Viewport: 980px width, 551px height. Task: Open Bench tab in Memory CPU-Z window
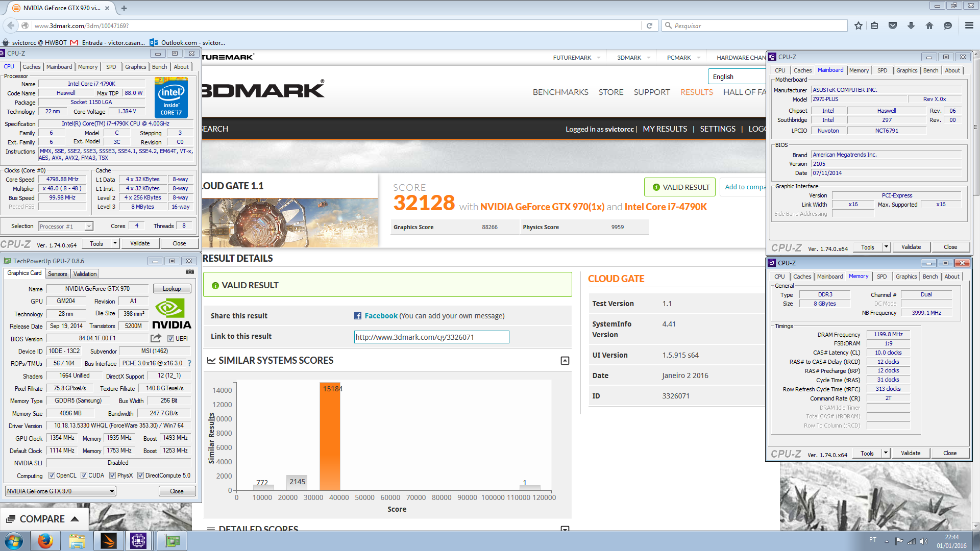pyautogui.click(x=930, y=277)
